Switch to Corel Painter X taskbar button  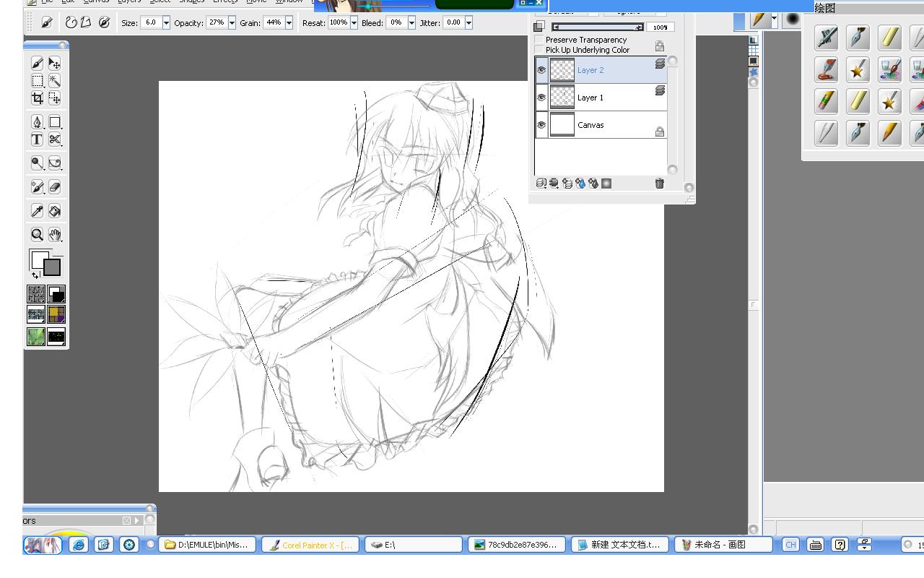click(x=310, y=545)
